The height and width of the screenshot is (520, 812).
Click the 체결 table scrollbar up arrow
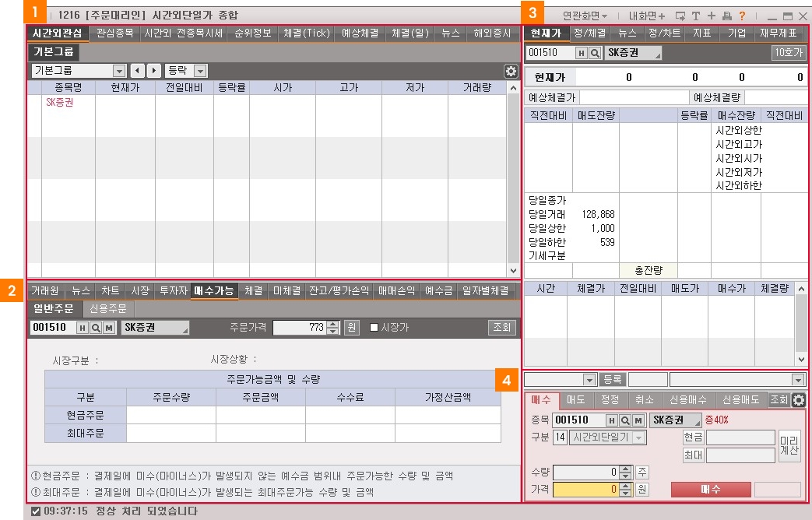pos(801,289)
